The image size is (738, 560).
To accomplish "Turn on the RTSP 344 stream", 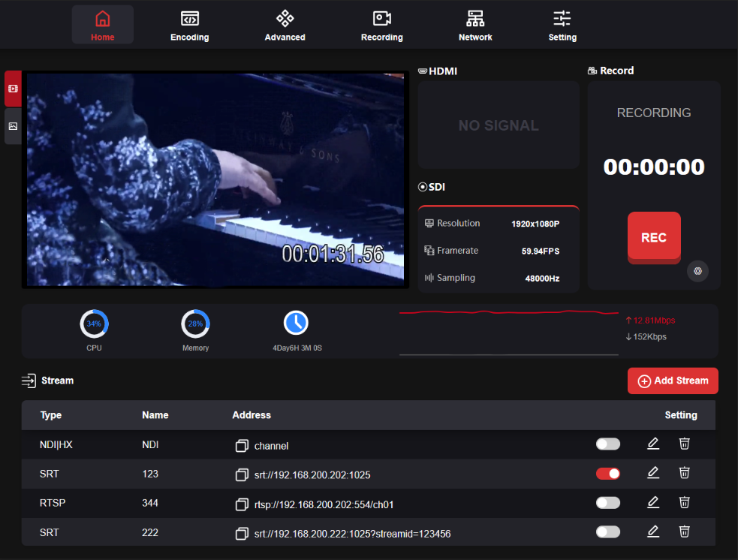I will click(608, 502).
